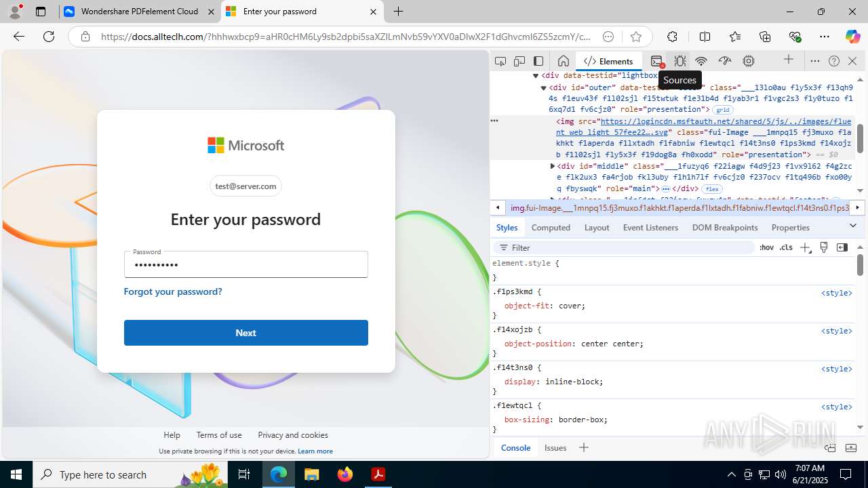Toggle the .cls element classes button

(786, 247)
